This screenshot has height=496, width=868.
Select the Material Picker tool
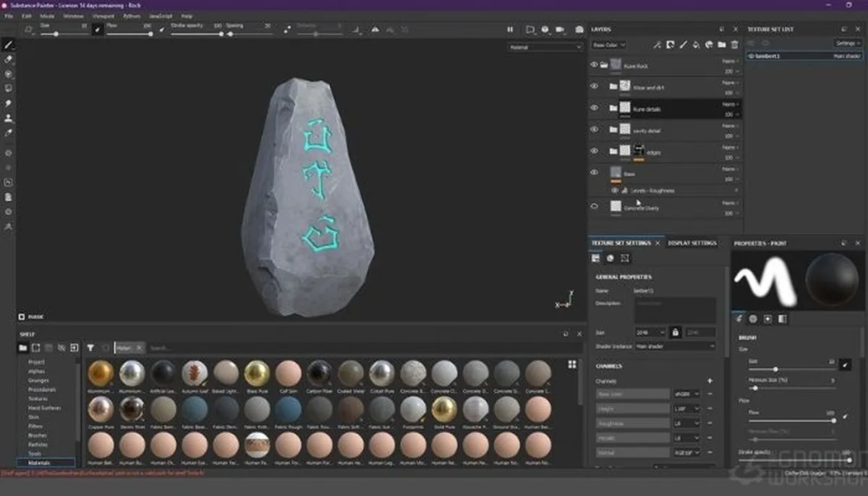click(9, 133)
